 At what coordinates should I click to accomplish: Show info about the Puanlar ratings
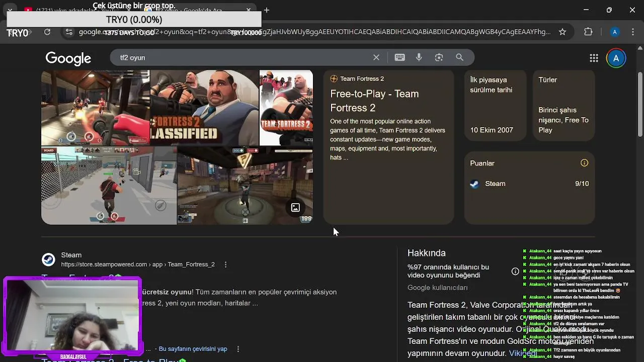pyautogui.click(x=584, y=163)
